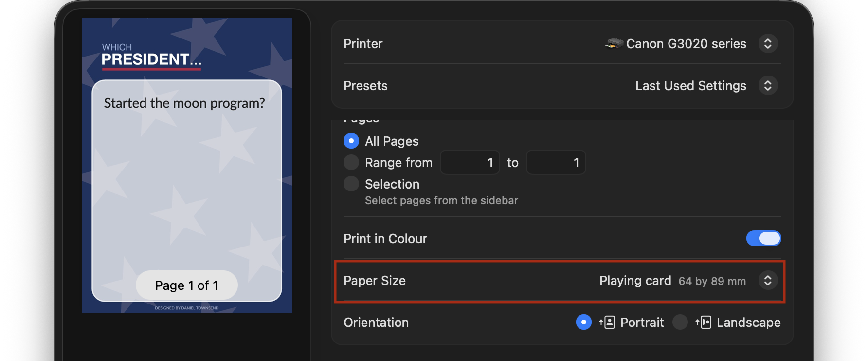Choose Landscape orientation radio button
This screenshot has width=868, height=361.
tap(680, 322)
